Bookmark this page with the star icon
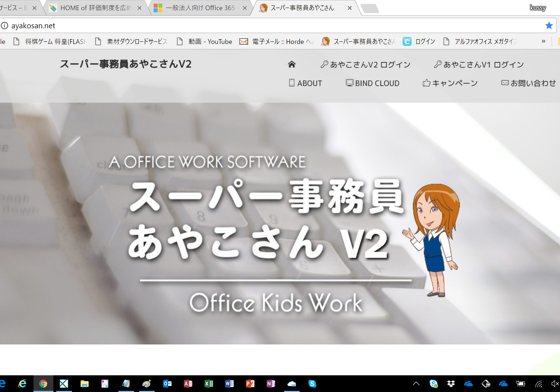The image size is (560, 392). click(549, 25)
